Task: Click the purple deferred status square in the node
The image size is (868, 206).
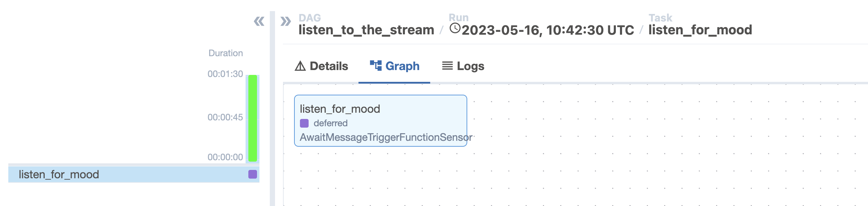Action: coord(304,123)
